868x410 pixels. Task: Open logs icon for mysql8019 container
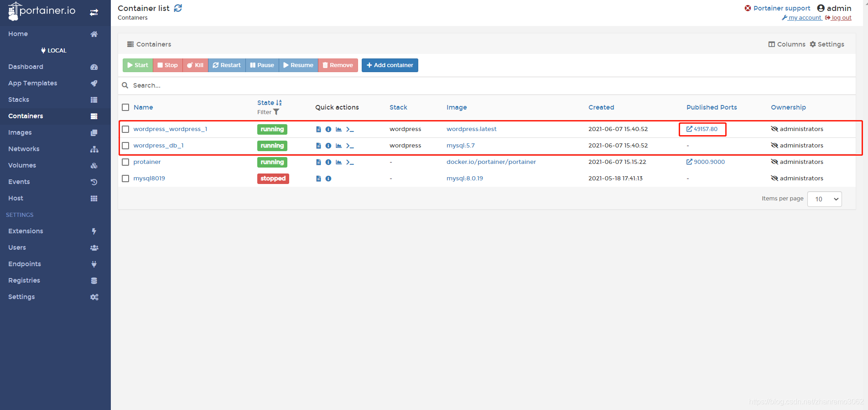point(318,179)
